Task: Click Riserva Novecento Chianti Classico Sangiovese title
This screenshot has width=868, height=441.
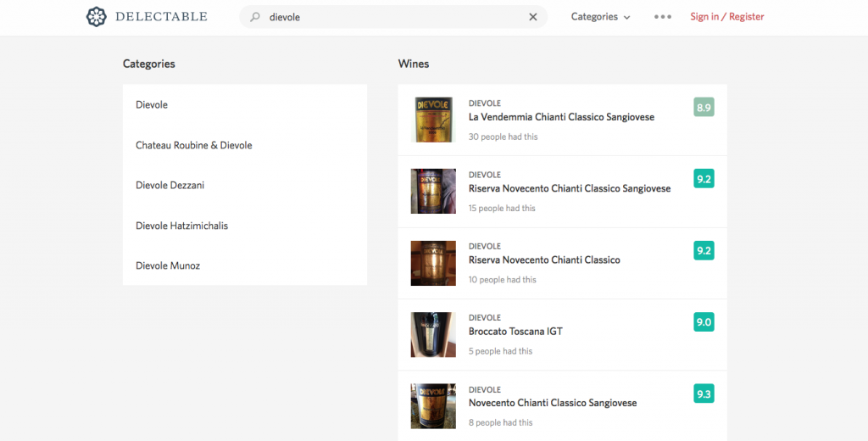Action: tap(570, 189)
